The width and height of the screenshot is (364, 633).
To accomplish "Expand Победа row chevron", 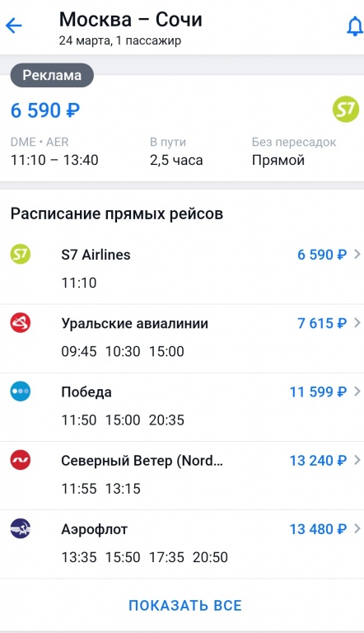I will point(357,392).
